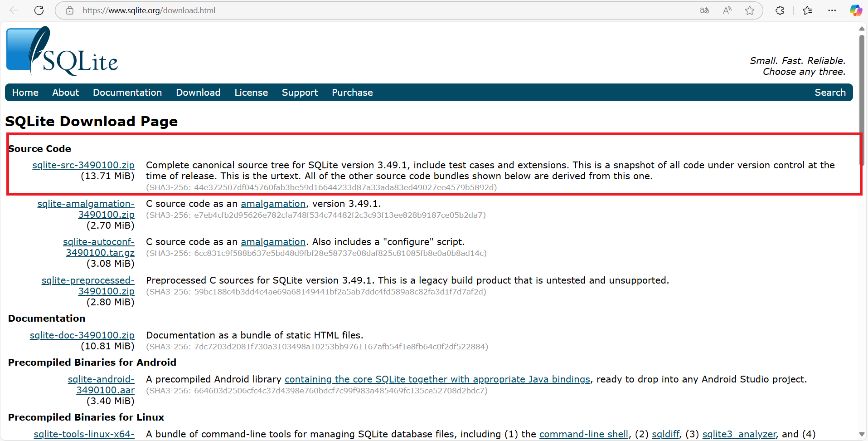Image resolution: width=868 pixels, height=441 pixels.
Task: Click the browser refresh icon
Action: (x=39, y=10)
